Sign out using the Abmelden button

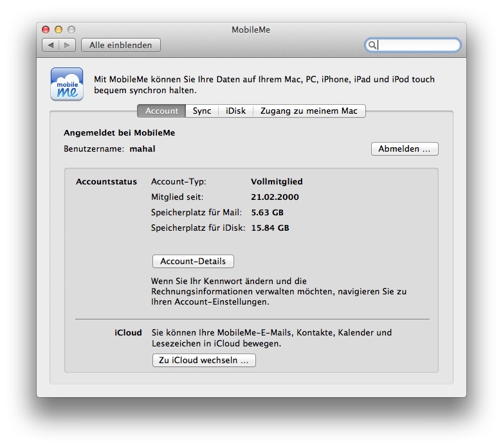404,149
